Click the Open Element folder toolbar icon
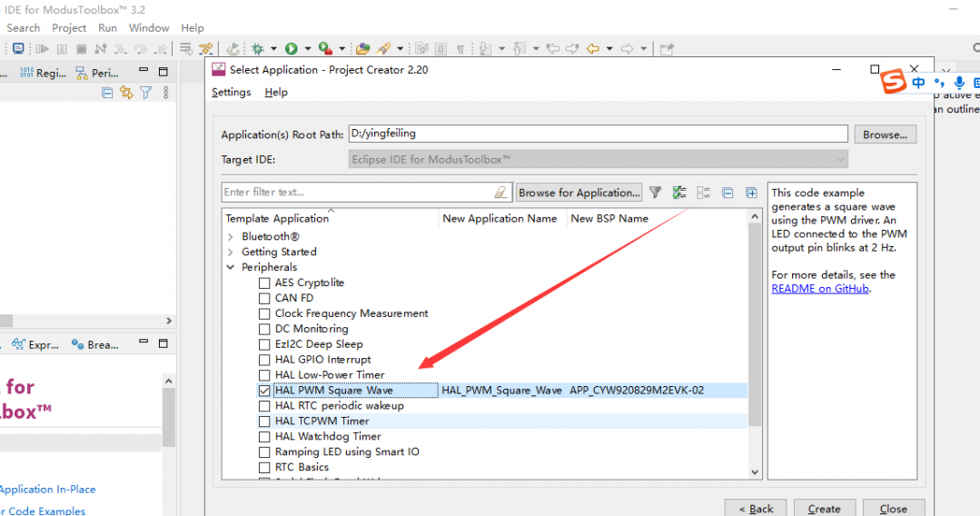The height and width of the screenshot is (516, 980). pyautogui.click(x=362, y=49)
